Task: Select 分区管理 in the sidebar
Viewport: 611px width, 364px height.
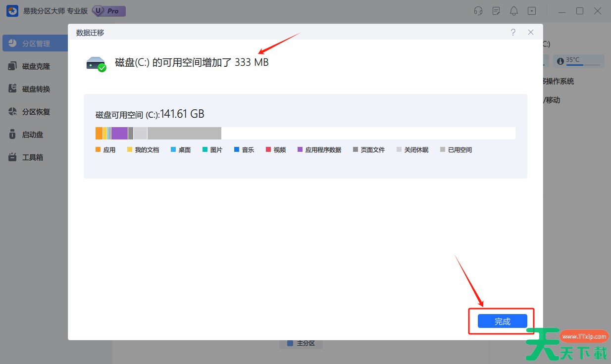Action: point(35,44)
